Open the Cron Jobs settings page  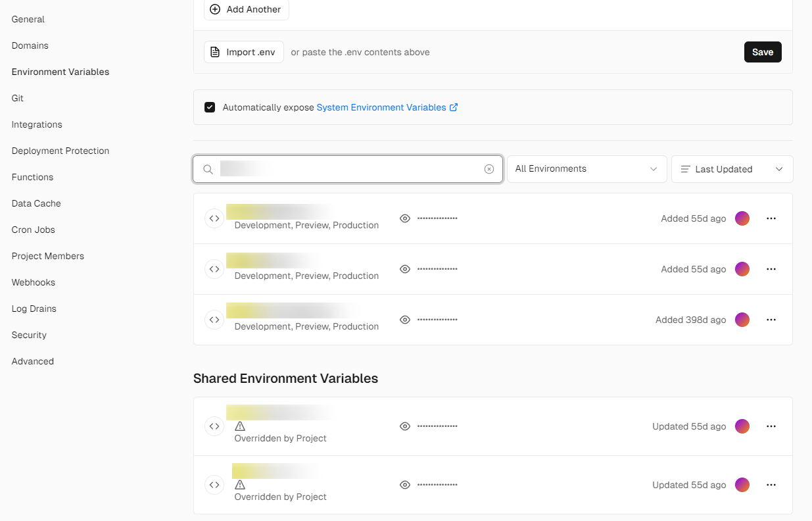(33, 230)
